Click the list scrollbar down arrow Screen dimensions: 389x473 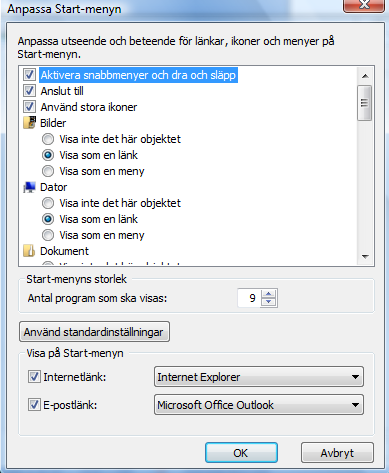pyautogui.click(x=365, y=257)
